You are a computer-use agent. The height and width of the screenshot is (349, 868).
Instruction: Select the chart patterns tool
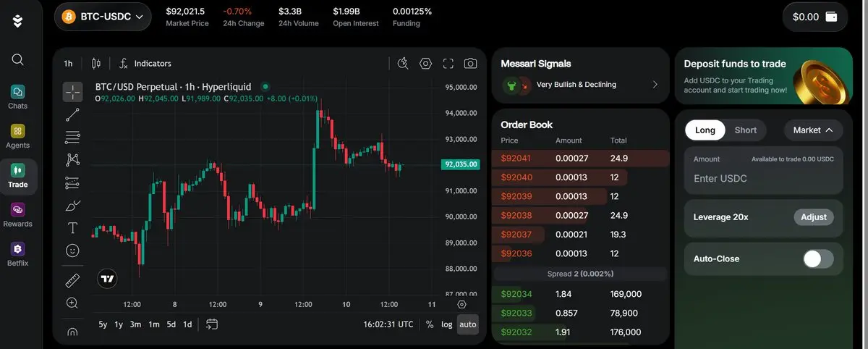click(72, 159)
